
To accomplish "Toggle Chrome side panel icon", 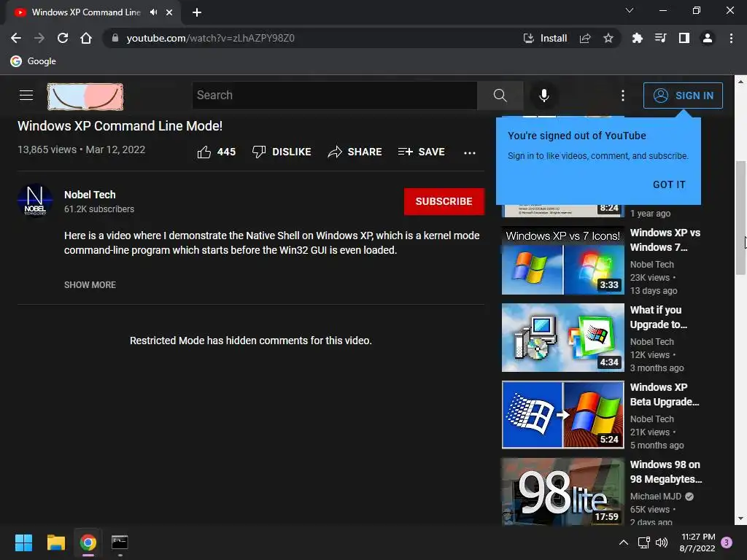I will point(684,38).
